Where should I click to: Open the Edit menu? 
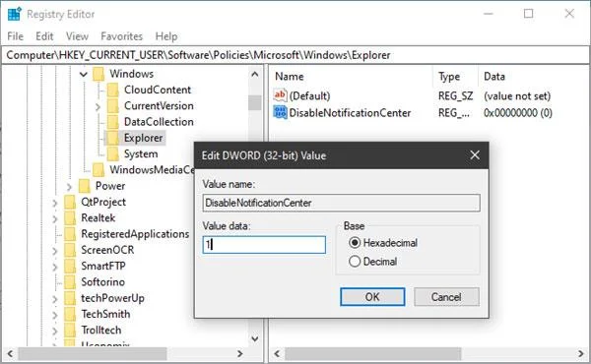(x=44, y=36)
